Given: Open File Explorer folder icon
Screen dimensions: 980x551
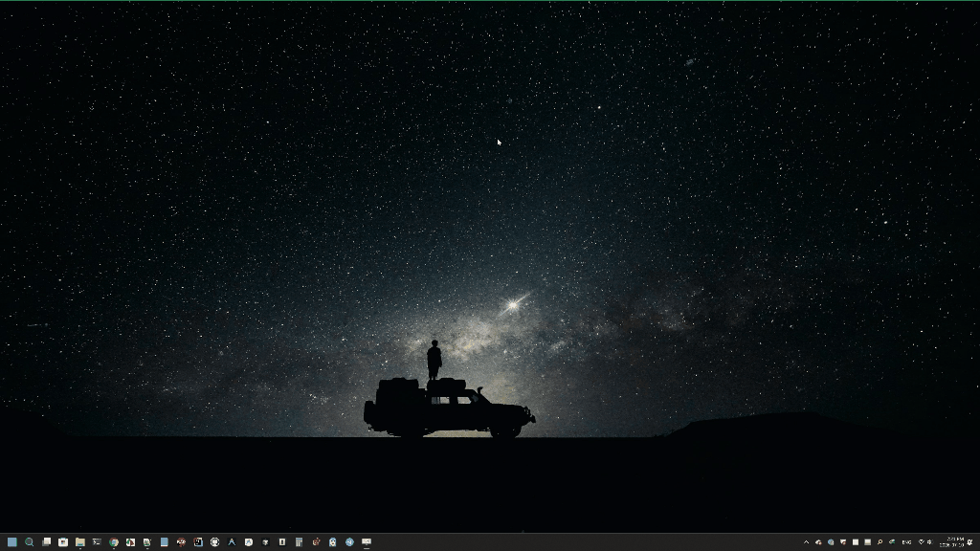Looking at the screenshot, I should click(x=80, y=542).
